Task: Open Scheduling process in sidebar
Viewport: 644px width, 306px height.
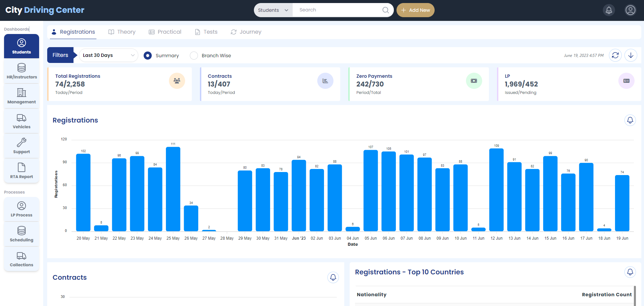Action: click(22, 234)
